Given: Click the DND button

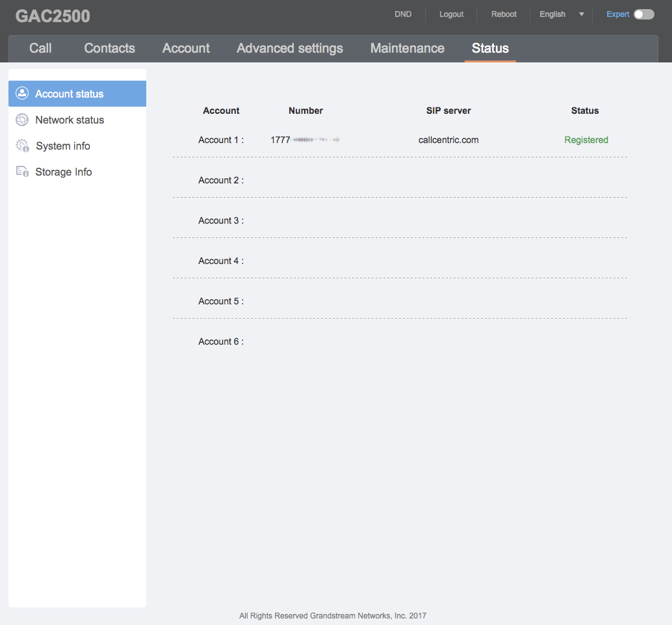Looking at the screenshot, I should click(403, 14).
